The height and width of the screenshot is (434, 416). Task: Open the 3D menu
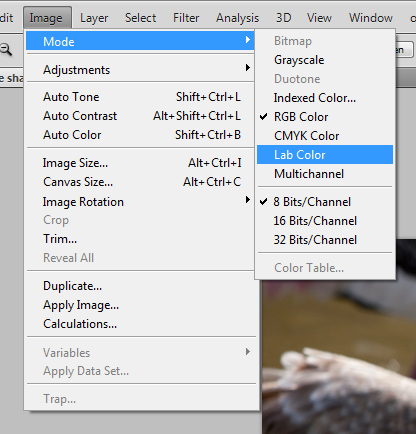coord(283,18)
